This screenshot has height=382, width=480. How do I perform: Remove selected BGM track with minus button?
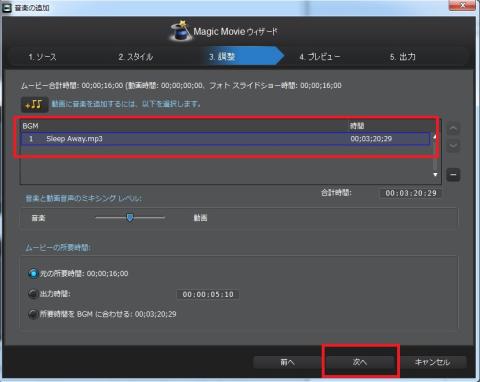453,175
